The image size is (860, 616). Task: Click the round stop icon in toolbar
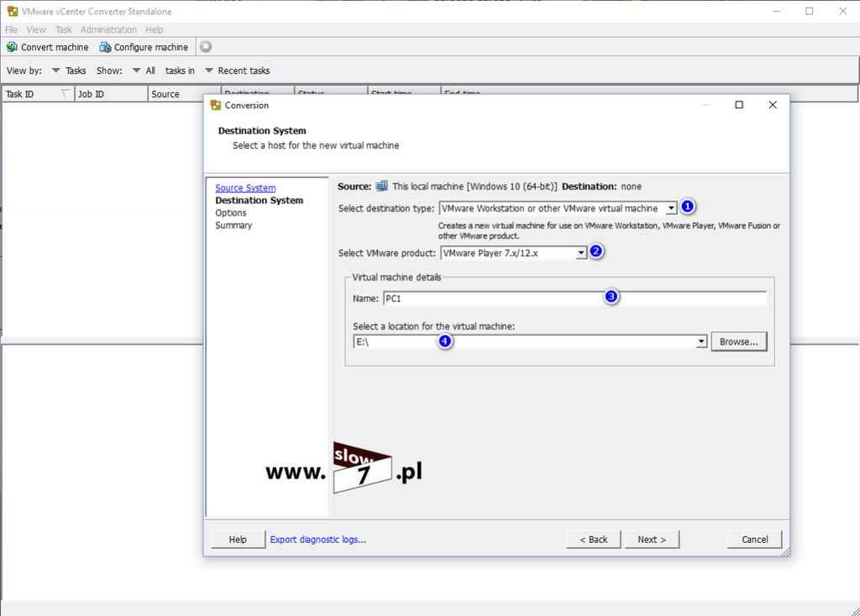tap(206, 47)
